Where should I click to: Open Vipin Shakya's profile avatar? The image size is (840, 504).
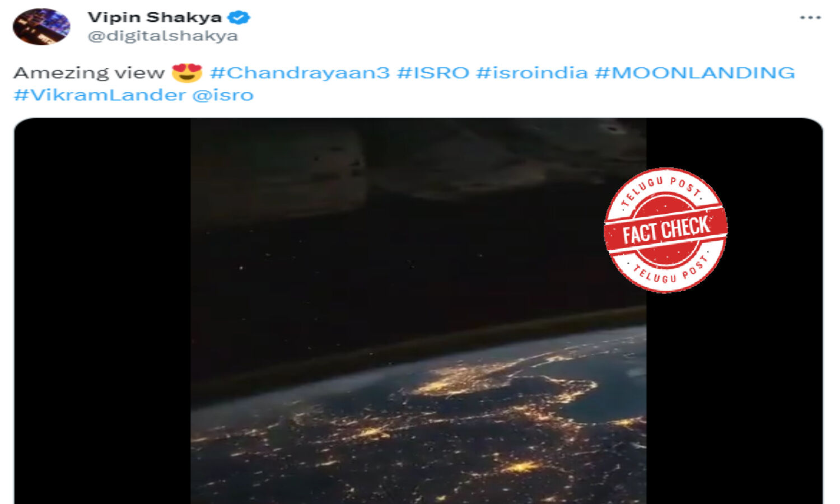pos(41,26)
